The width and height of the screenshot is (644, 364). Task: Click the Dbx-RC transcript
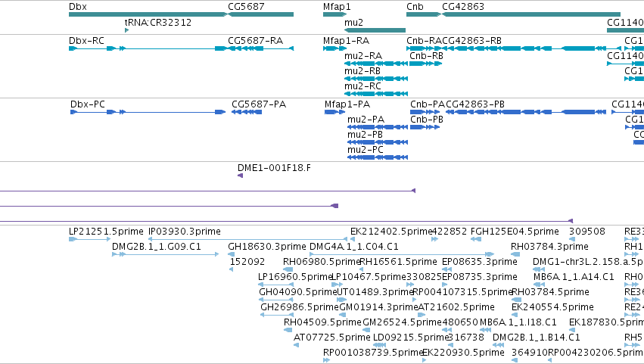point(147,48)
